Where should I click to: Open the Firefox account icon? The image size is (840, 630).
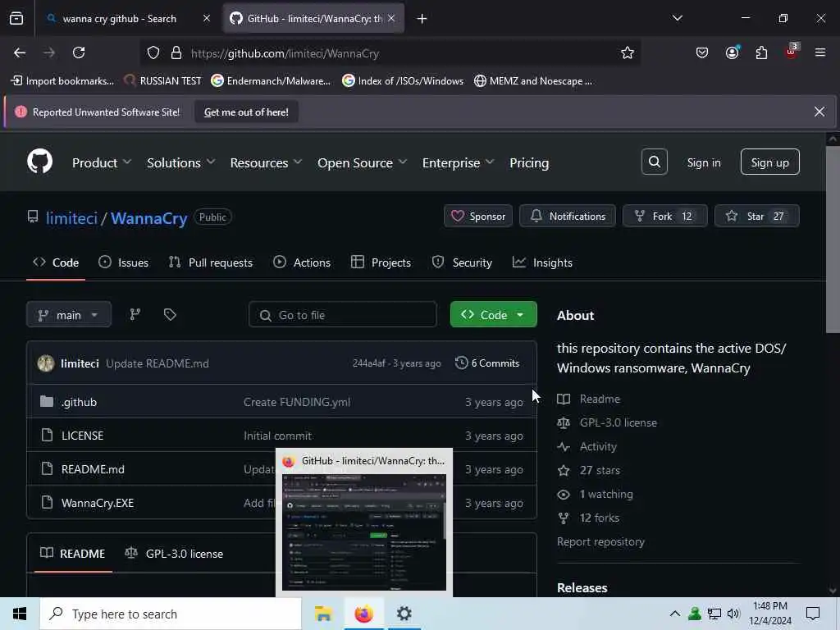732,52
